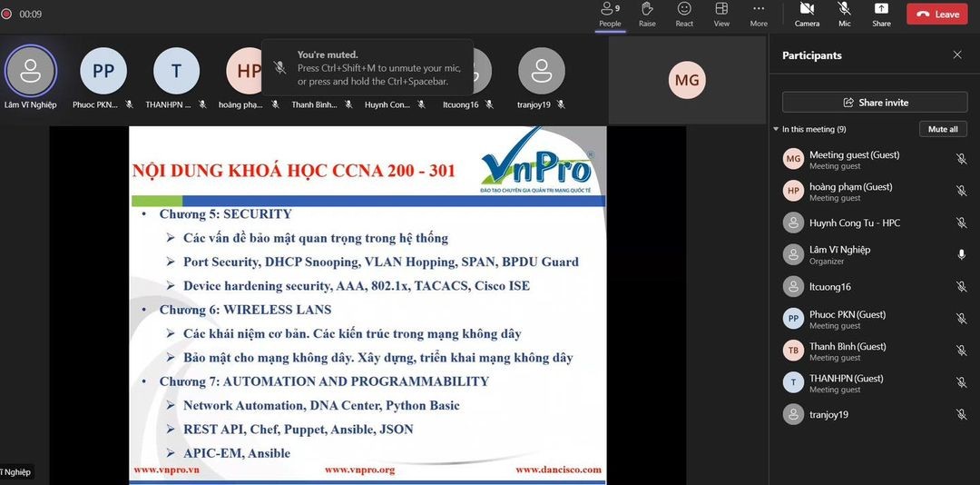The width and height of the screenshot is (980, 485).
Task: Select Thanh Bình (Guest) participant
Action: [875, 351]
